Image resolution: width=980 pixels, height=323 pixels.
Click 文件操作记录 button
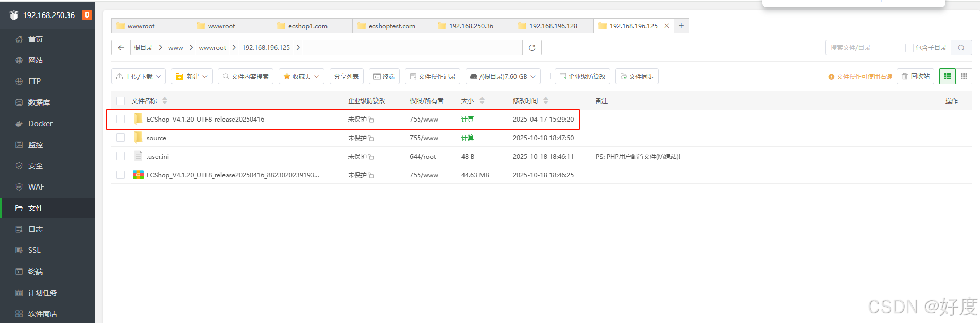433,76
